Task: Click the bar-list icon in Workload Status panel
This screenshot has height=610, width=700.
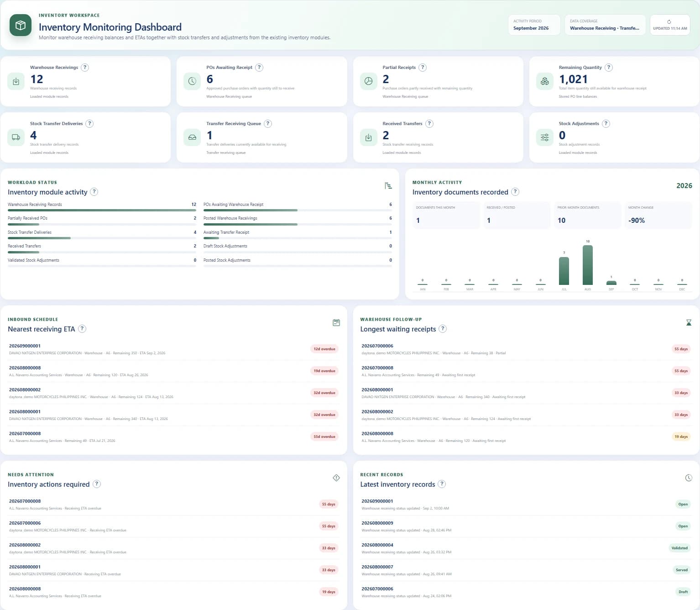Action: (x=388, y=186)
